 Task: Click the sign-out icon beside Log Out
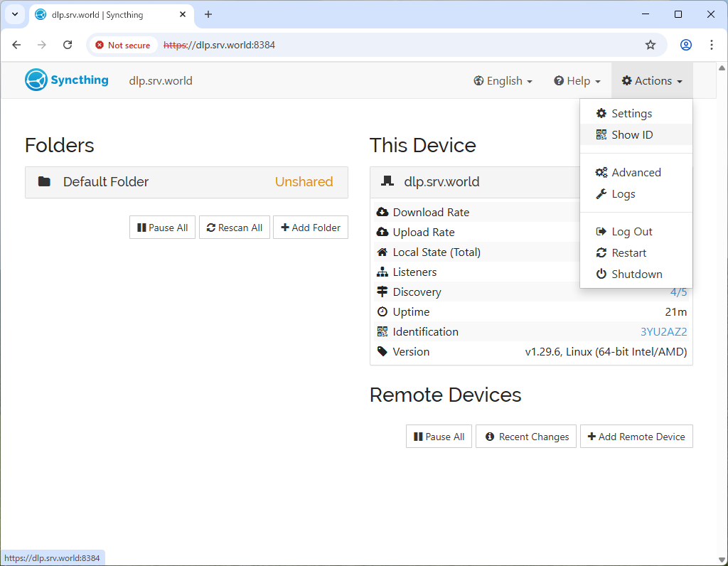[601, 231]
